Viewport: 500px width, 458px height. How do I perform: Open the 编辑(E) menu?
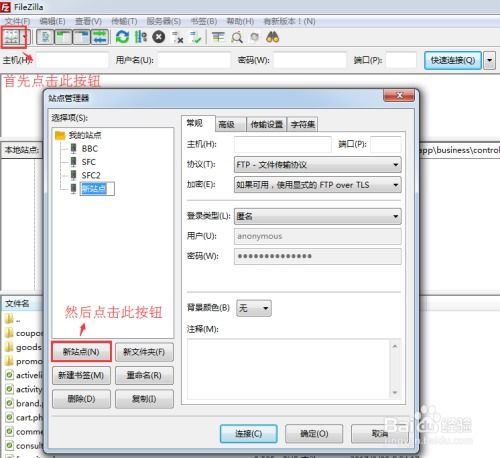pos(52,21)
